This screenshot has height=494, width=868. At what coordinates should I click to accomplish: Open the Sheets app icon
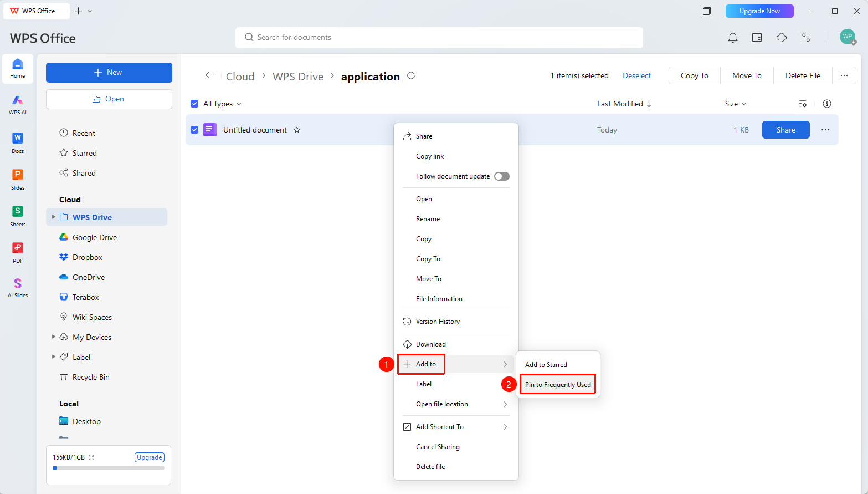[x=18, y=216]
